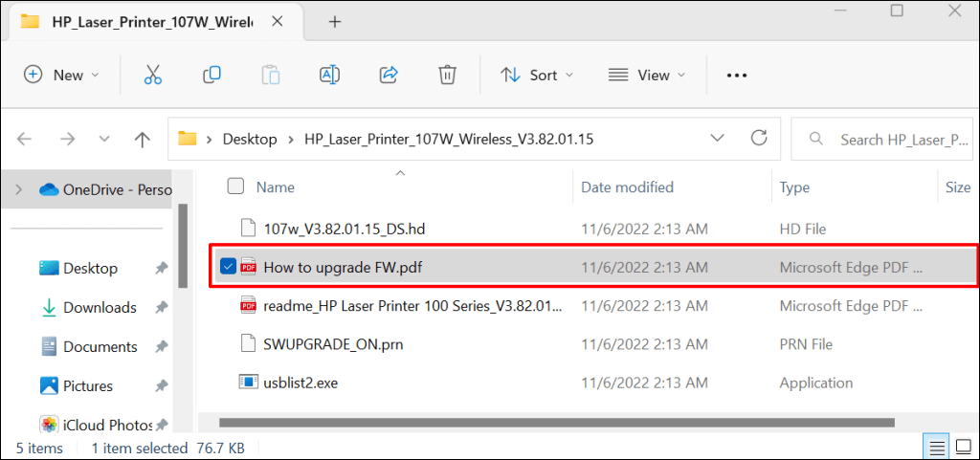Sort by the Type column header
Viewport: 980px width, 460px height.
click(794, 187)
